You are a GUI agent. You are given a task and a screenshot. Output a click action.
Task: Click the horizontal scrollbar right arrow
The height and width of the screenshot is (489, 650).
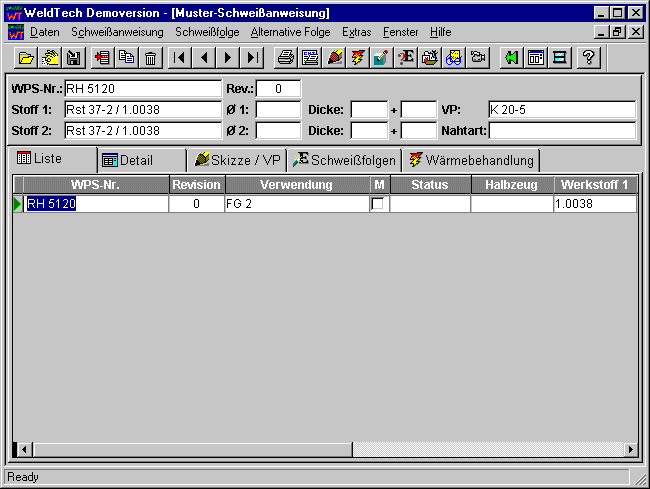click(x=630, y=450)
